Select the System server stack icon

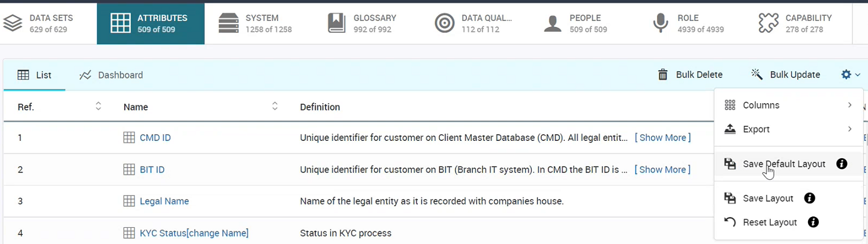click(x=228, y=23)
